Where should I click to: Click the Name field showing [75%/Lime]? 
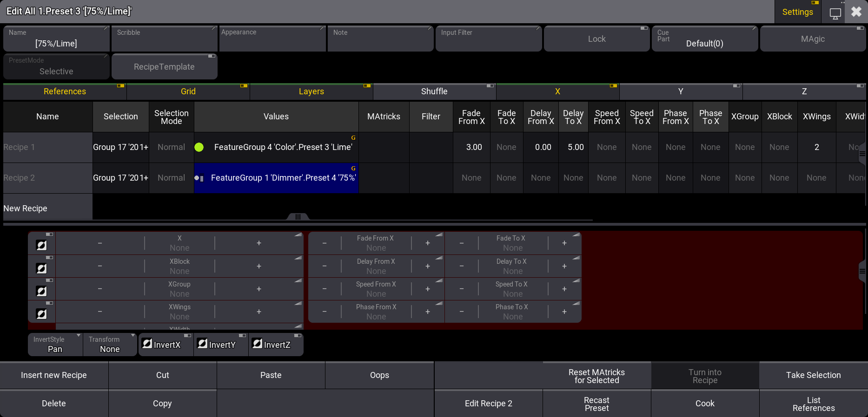click(56, 39)
